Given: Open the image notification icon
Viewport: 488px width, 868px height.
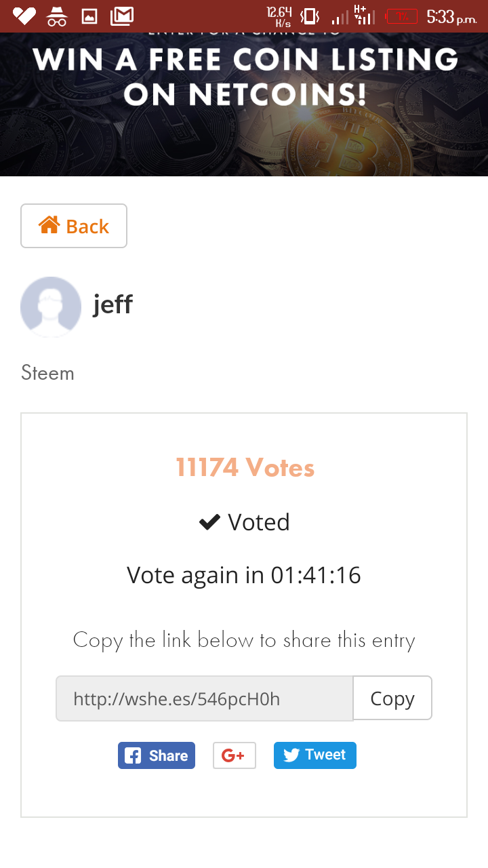Looking at the screenshot, I should 89,16.
